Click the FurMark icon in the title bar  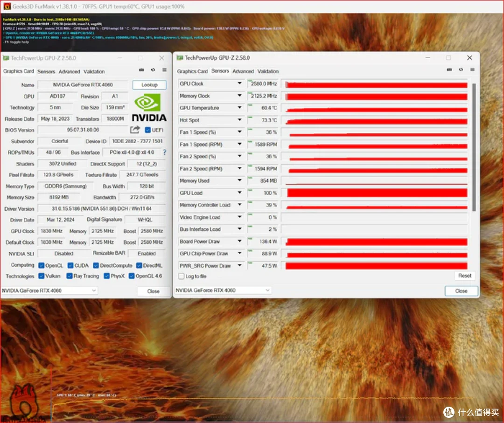(x=7, y=7)
